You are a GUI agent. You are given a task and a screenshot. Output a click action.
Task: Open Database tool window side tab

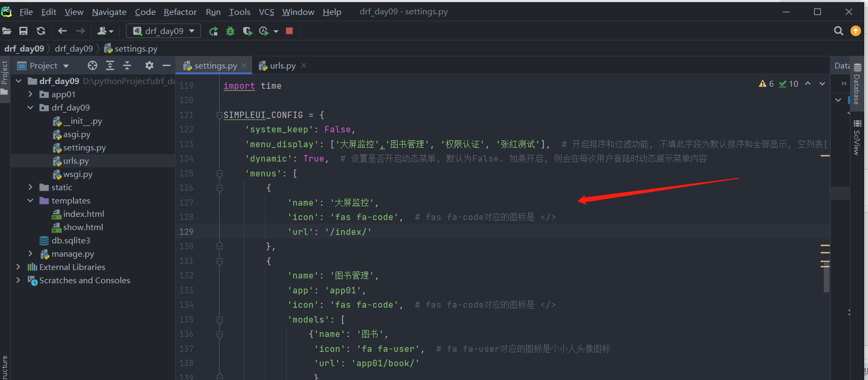click(x=857, y=83)
